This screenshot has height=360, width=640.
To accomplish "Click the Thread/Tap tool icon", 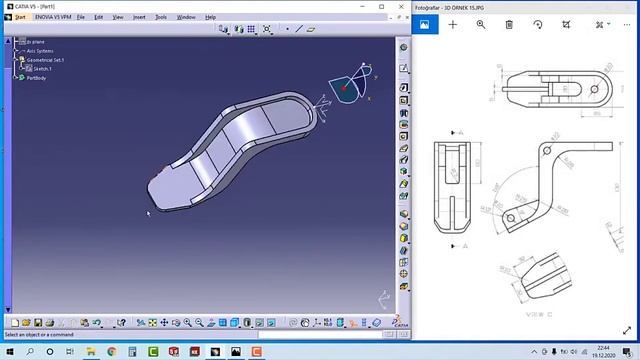I will coord(403,274).
